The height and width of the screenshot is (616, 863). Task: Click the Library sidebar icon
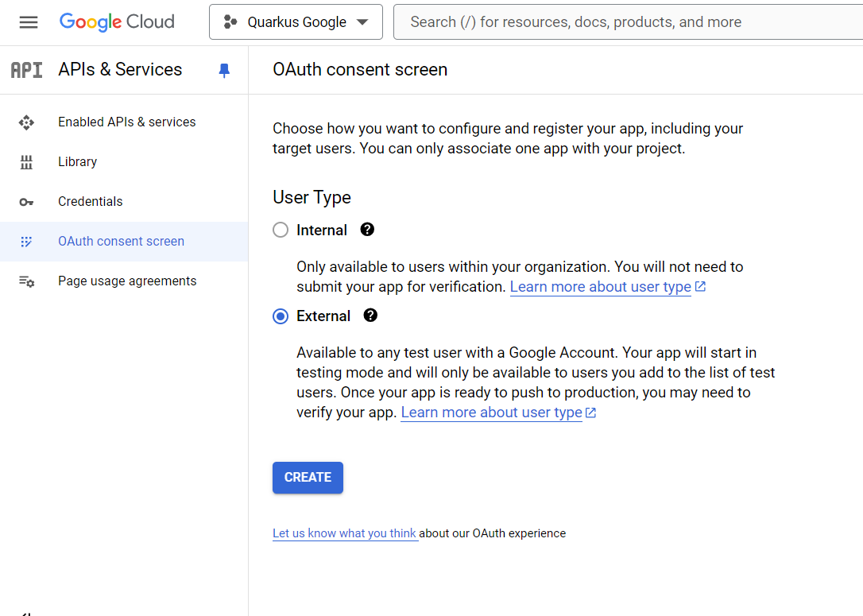(26, 162)
